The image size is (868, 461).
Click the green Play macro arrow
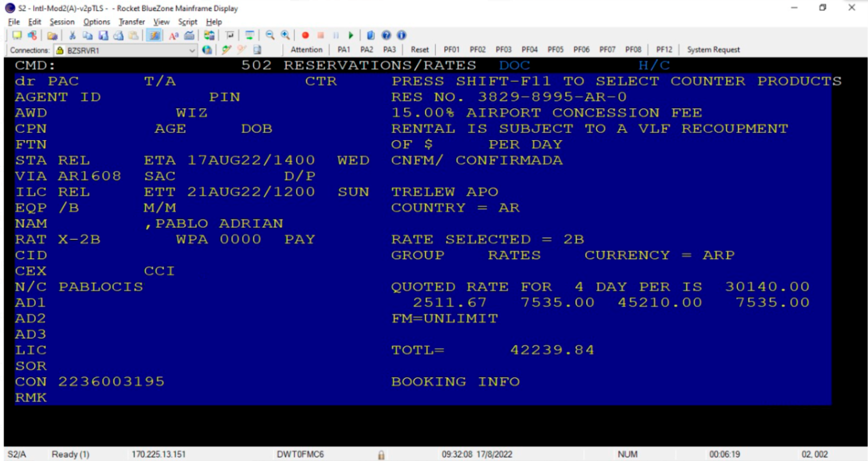point(351,35)
